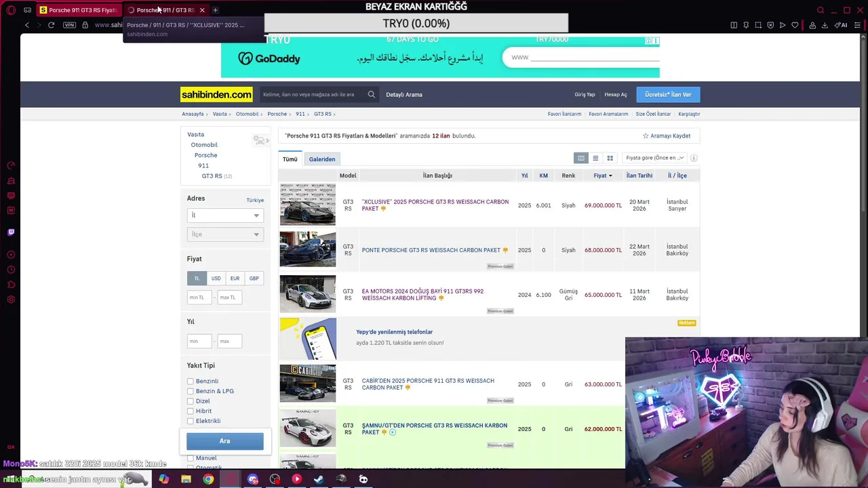The image size is (868, 488).
Task: Select grid gallery view icon
Action: [610, 158]
